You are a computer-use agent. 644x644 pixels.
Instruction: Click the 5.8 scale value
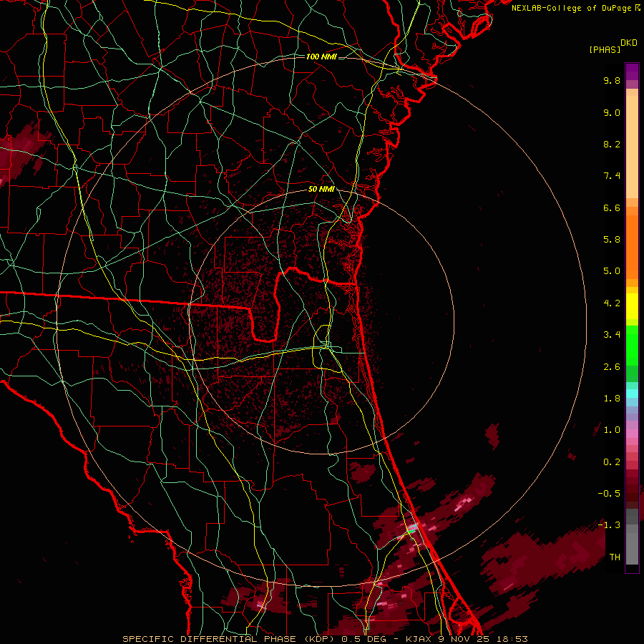tap(612, 240)
